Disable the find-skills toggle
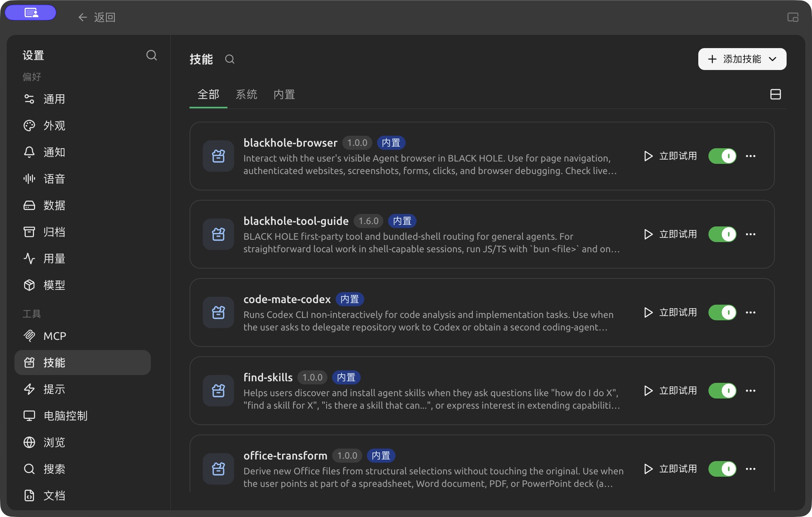Viewport: 812px width, 517px height. pyautogui.click(x=723, y=391)
